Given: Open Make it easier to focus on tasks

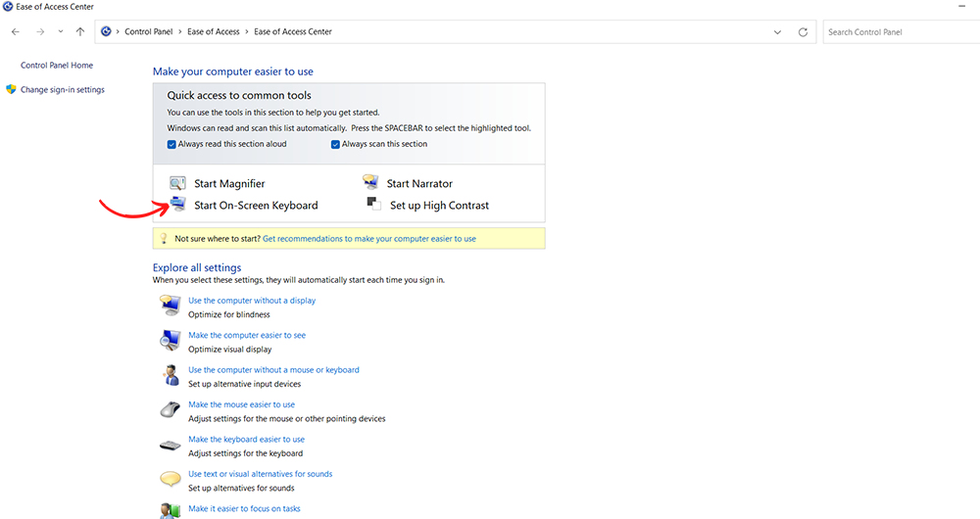Looking at the screenshot, I should pos(244,508).
